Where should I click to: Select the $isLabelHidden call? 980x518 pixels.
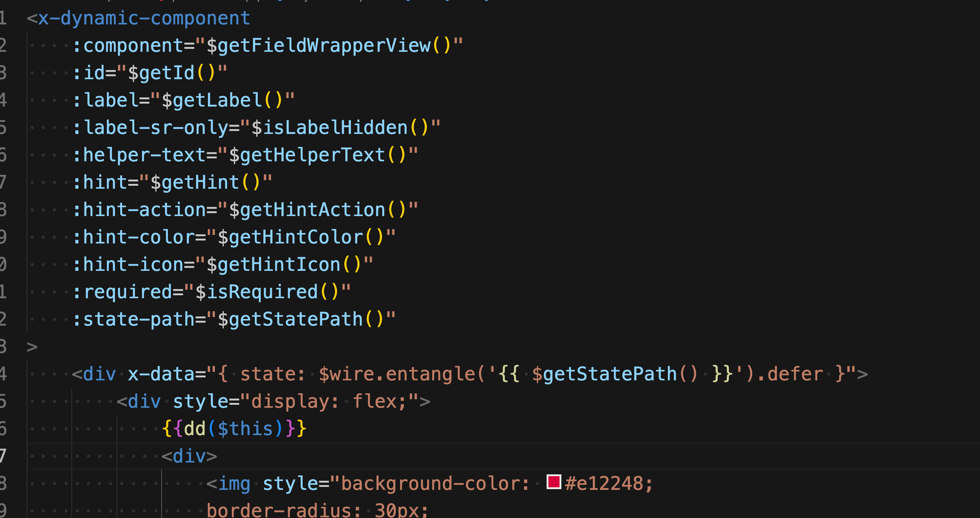(329, 128)
